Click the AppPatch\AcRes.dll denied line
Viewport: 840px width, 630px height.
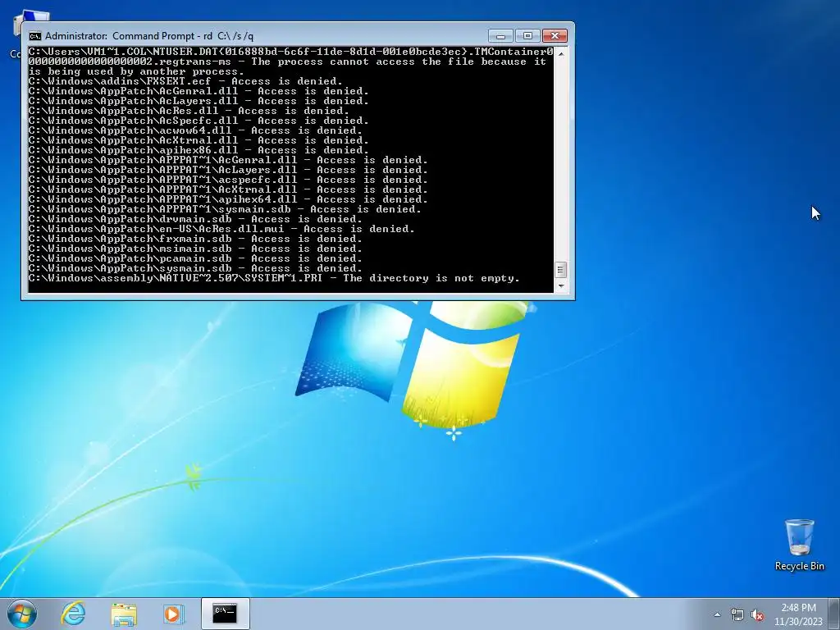click(189, 111)
